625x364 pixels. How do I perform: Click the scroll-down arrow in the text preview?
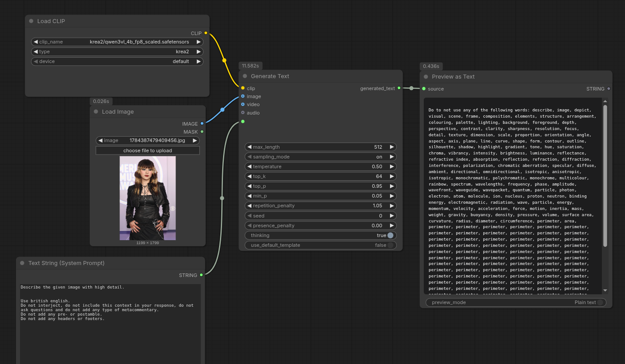(605, 290)
